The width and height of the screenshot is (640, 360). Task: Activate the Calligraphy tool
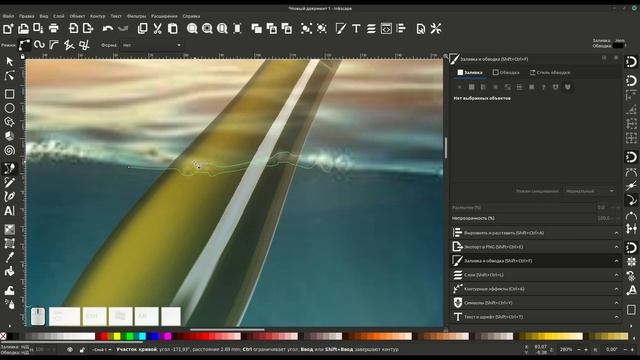pos(9,196)
